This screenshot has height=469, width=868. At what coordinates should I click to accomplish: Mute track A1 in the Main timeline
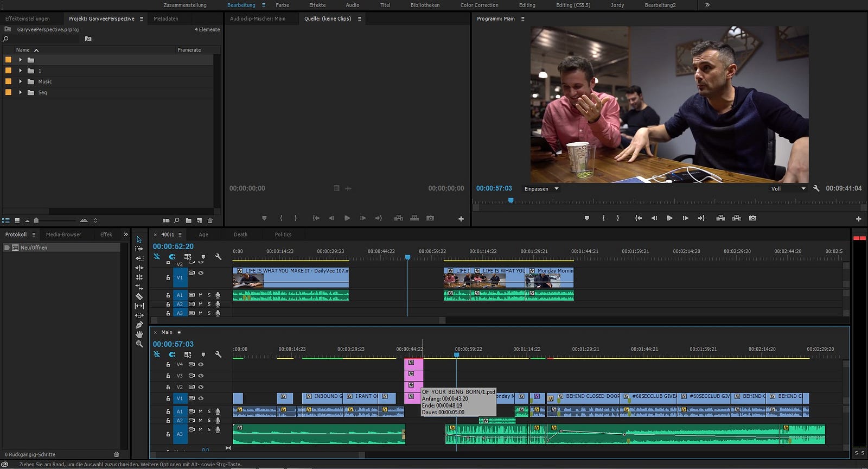(x=200, y=411)
